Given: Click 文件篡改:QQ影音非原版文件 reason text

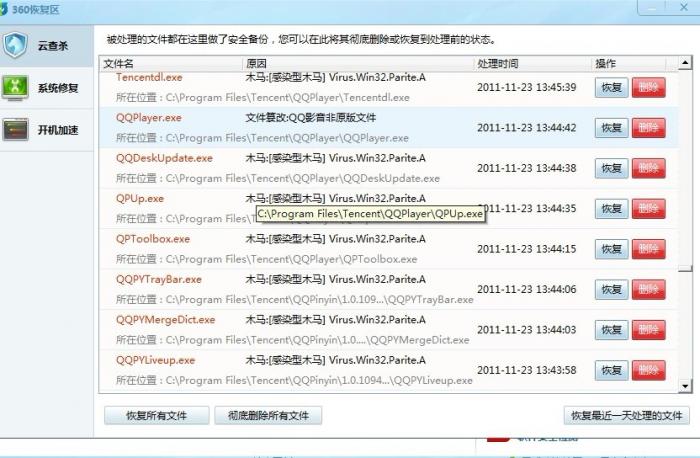Looking at the screenshot, I should [311, 118].
